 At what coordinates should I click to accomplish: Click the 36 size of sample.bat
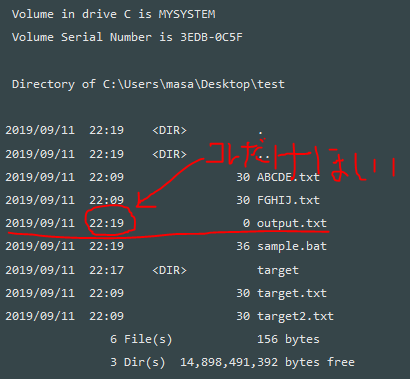(x=243, y=246)
